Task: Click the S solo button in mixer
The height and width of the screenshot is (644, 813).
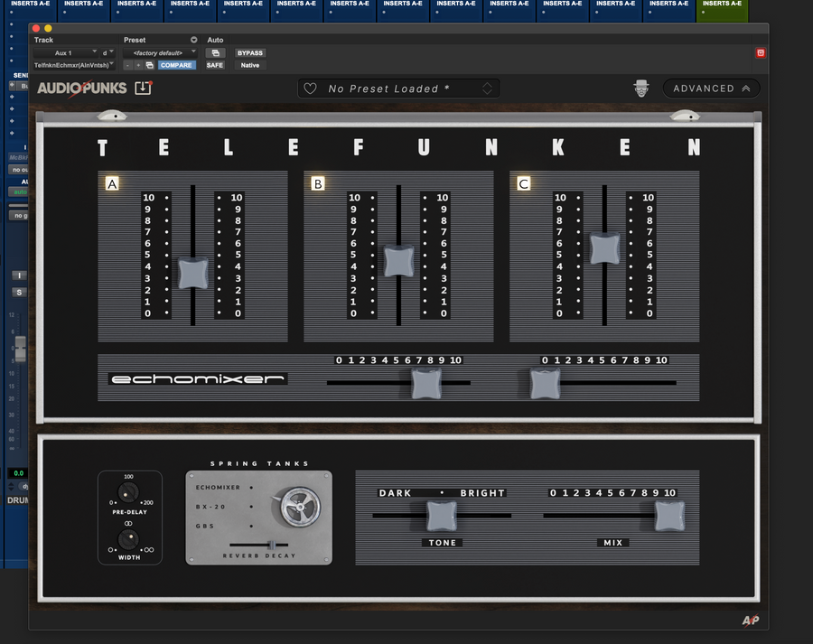Action: [19, 293]
